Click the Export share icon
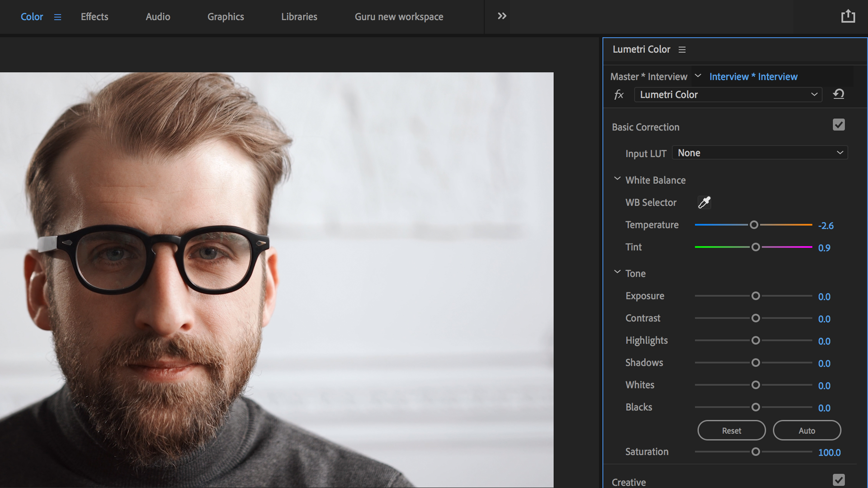868x488 pixels. coord(848,16)
